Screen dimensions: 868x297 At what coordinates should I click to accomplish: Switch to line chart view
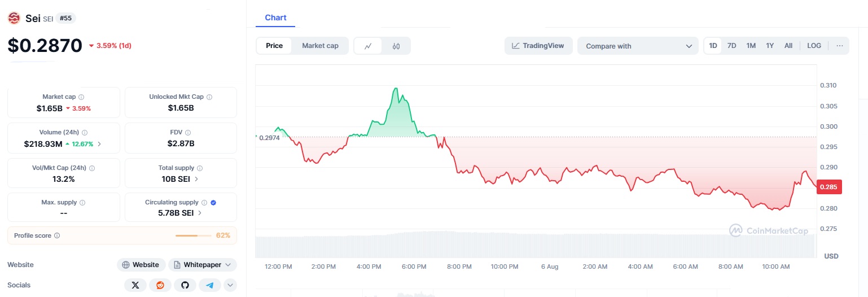point(368,46)
